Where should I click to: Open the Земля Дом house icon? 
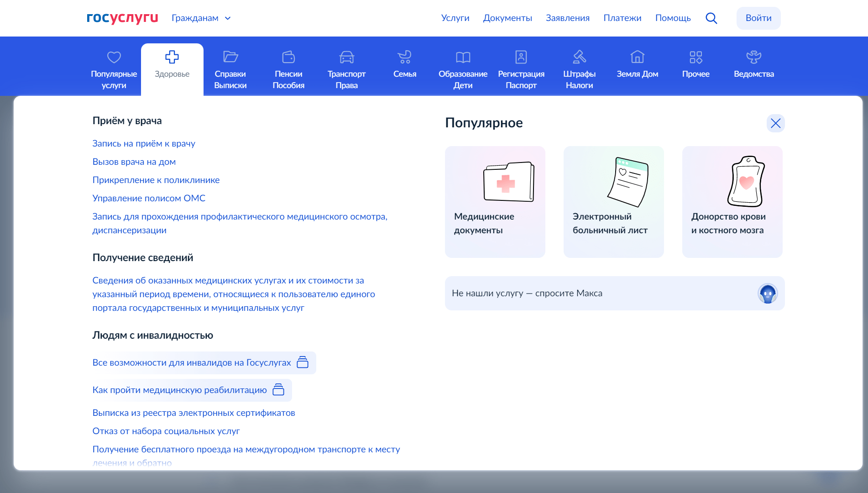637,57
